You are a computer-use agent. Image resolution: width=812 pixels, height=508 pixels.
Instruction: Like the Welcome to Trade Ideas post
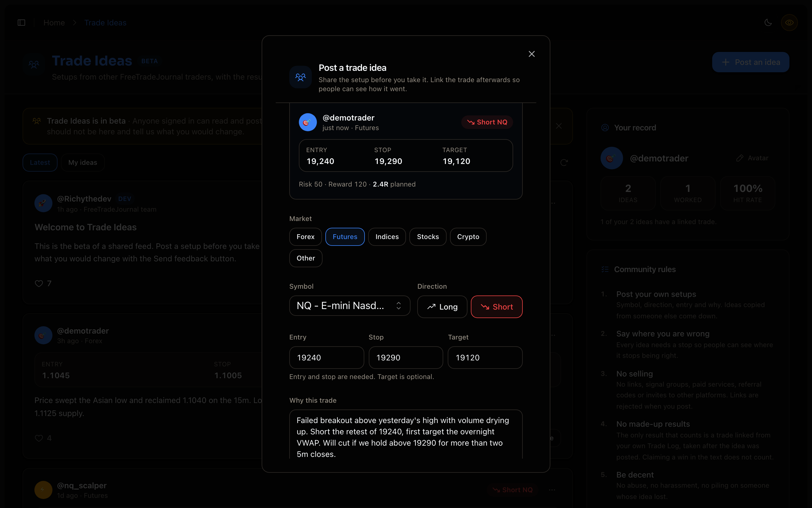pos(39,284)
